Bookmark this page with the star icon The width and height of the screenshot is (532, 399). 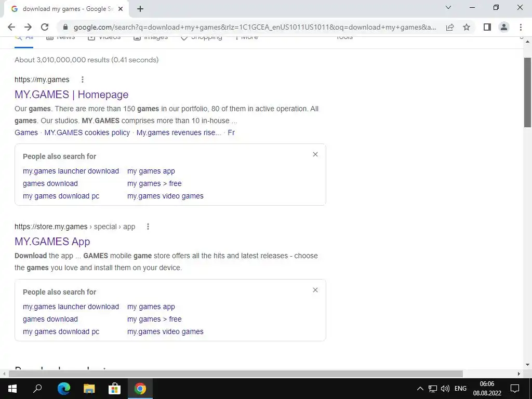tap(467, 27)
